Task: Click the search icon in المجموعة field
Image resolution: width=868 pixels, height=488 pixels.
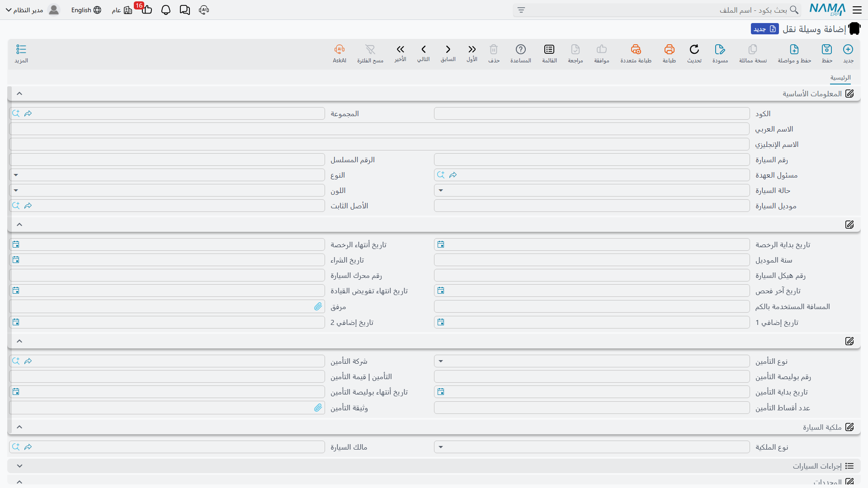Action: tap(16, 113)
